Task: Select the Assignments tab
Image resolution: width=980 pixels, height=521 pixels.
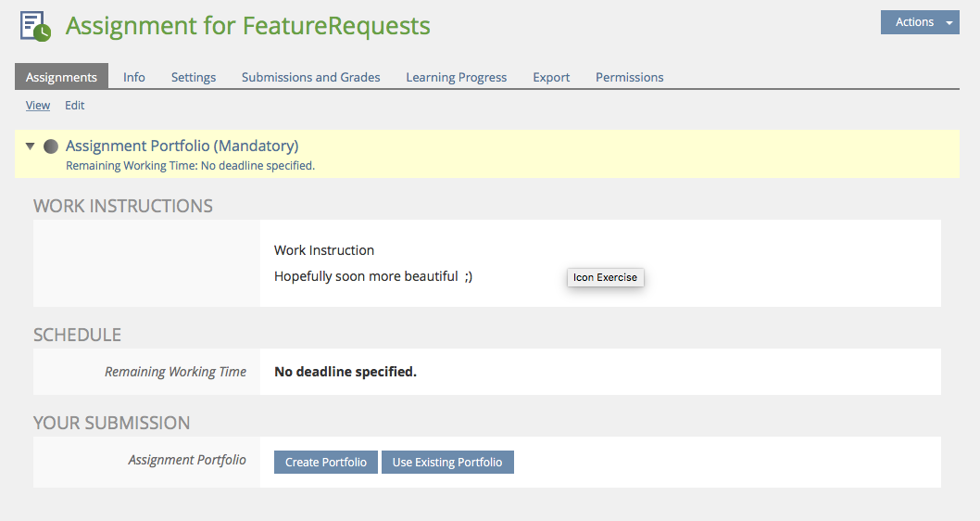Action: (61, 77)
